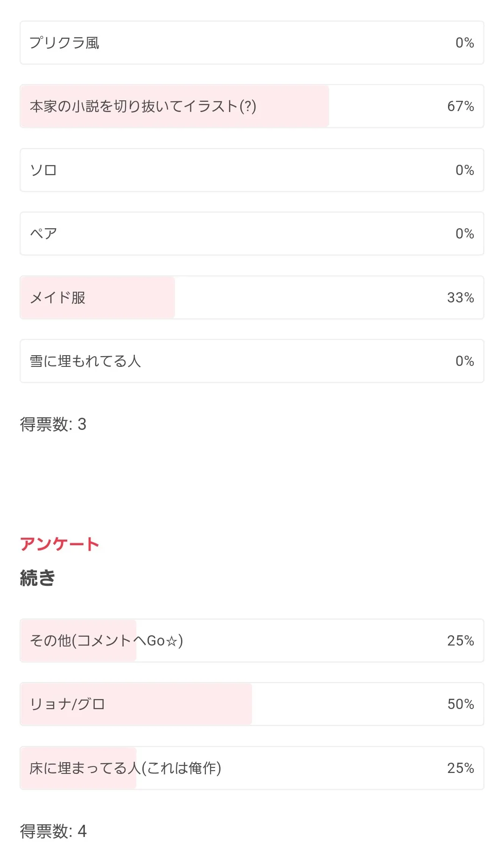Click the 50% result for リョナ/グロ
The width and height of the screenshot is (504, 864).
pos(460,704)
